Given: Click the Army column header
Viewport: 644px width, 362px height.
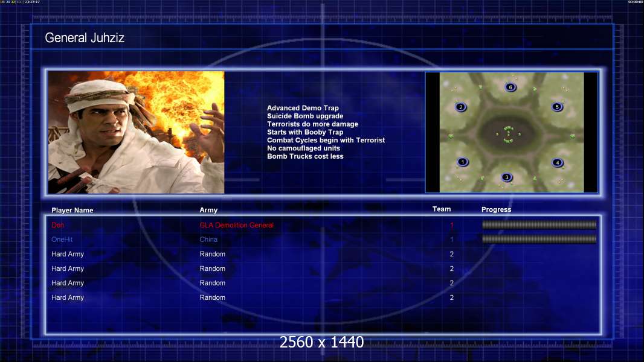Looking at the screenshot, I should click(x=208, y=211).
